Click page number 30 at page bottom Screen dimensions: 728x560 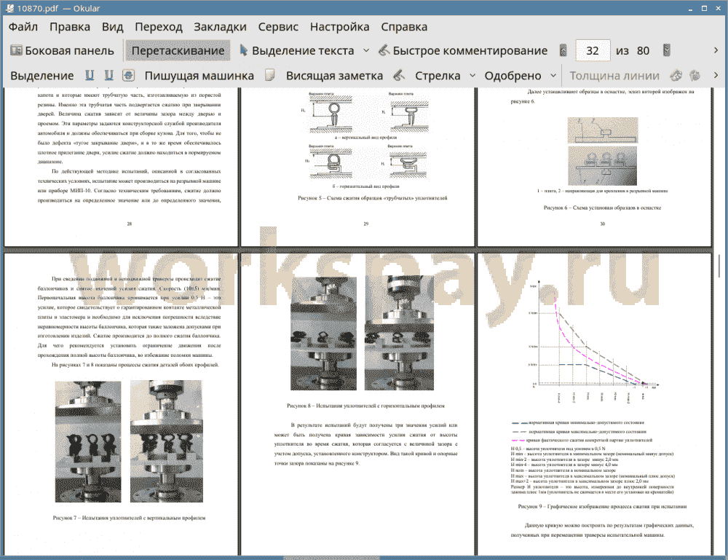[x=602, y=224]
